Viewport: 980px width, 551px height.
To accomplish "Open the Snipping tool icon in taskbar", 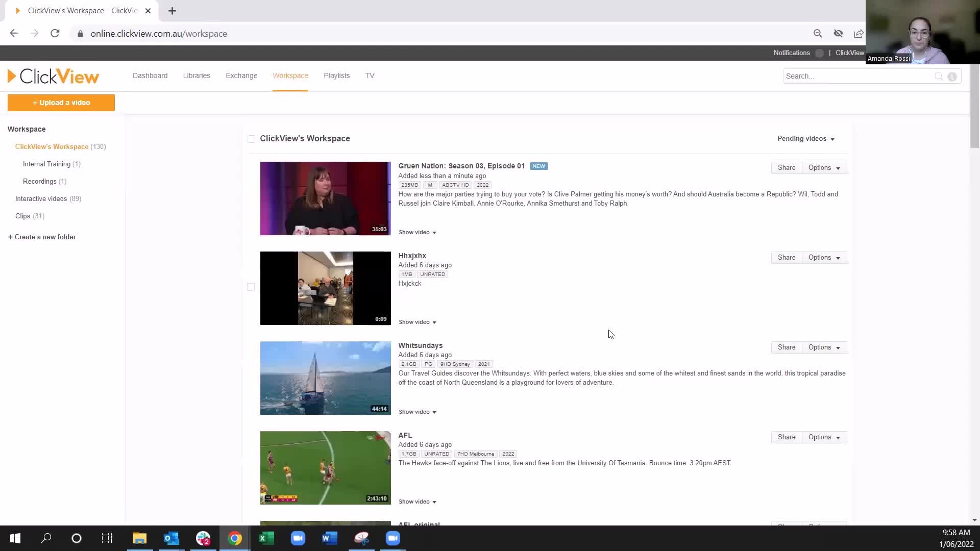I will tap(361, 538).
